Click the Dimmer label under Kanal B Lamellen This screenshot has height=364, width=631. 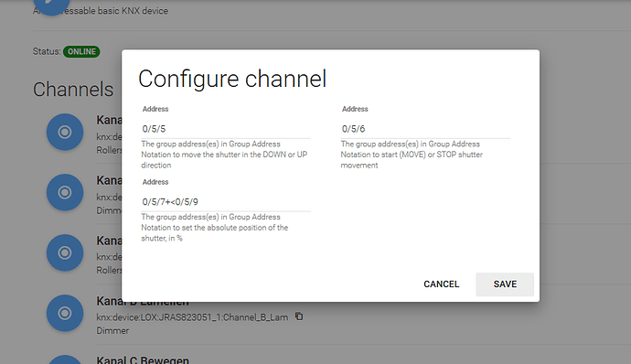[x=112, y=330]
